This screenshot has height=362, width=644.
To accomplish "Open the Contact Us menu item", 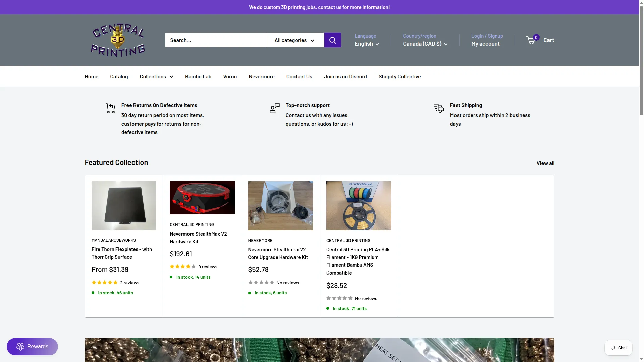I will point(299,76).
